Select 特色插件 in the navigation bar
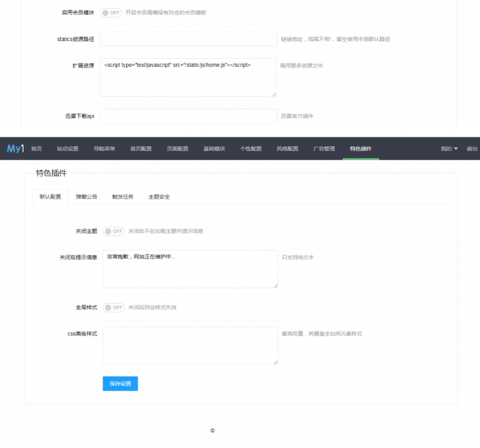Image resolution: width=480 pixels, height=448 pixels. pos(361,149)
